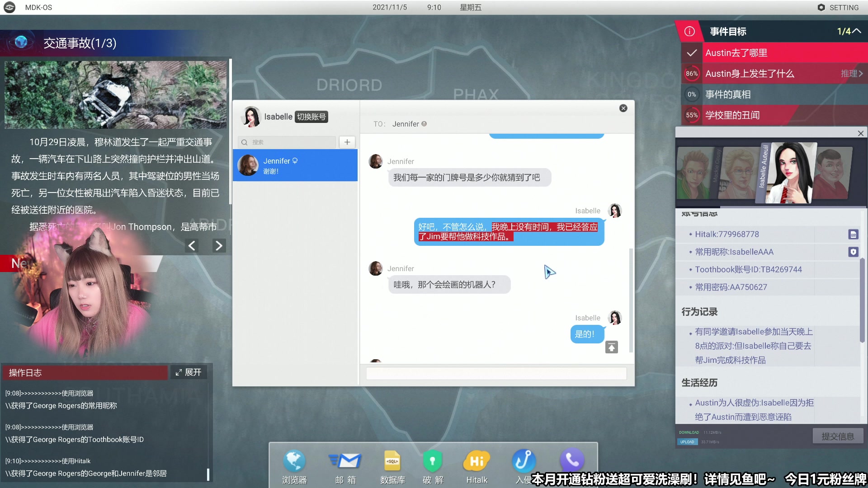Go to previous page of the news article
This screenshot has width=868, height=488.
[x=192, y=245]
